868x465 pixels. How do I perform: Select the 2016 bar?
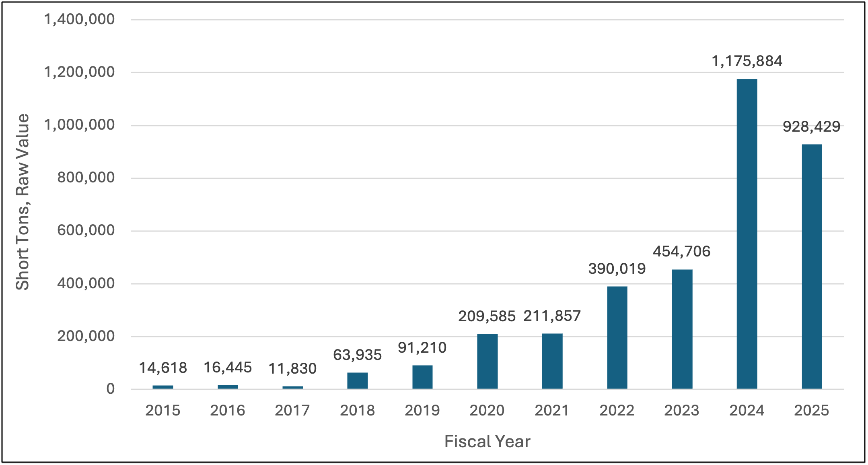click(x=228, y=387)
